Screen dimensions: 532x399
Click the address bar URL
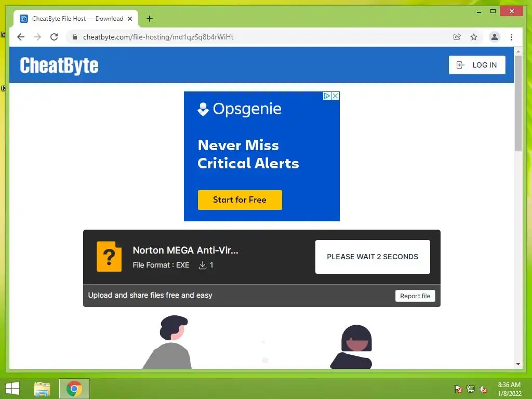(158, 37)
